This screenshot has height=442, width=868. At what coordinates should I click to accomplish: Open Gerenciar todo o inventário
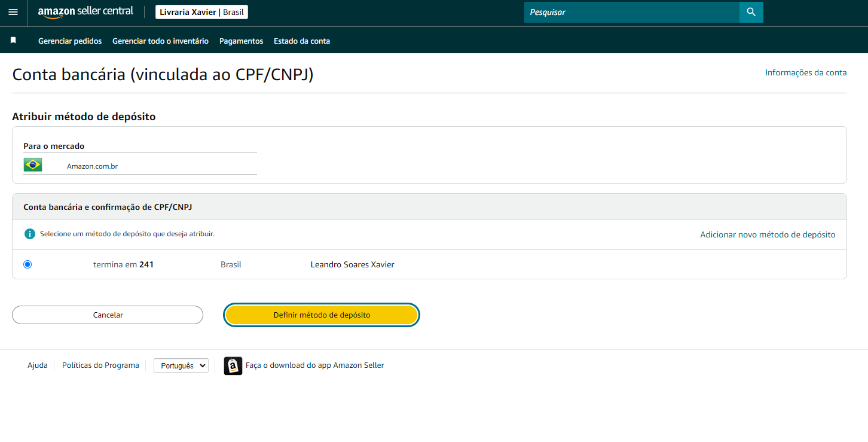coord(160,41)
